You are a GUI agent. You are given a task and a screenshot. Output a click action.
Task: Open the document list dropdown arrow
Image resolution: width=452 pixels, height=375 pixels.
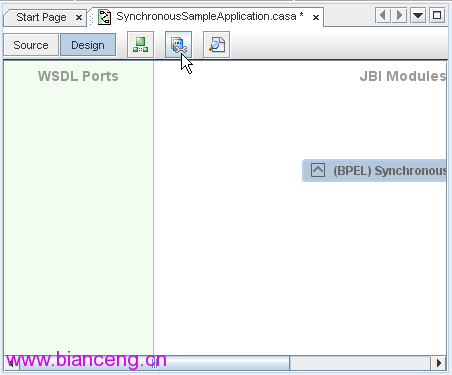(x=418, y=15)
